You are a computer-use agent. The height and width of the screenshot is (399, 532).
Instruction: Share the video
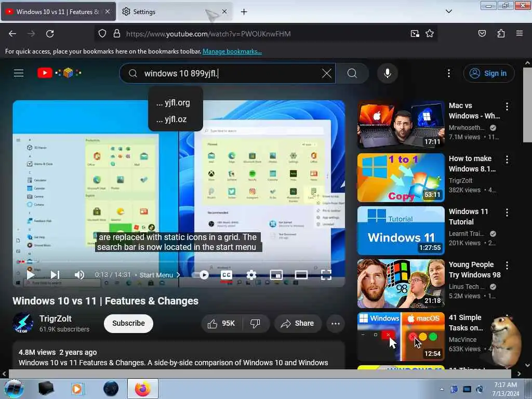[x=297, y=323]
